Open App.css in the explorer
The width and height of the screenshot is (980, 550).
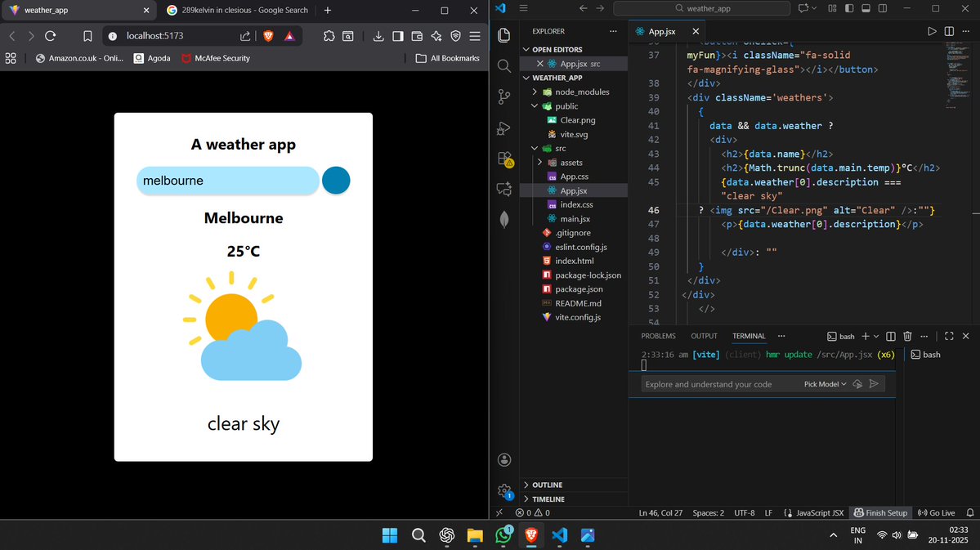[575, 177]
